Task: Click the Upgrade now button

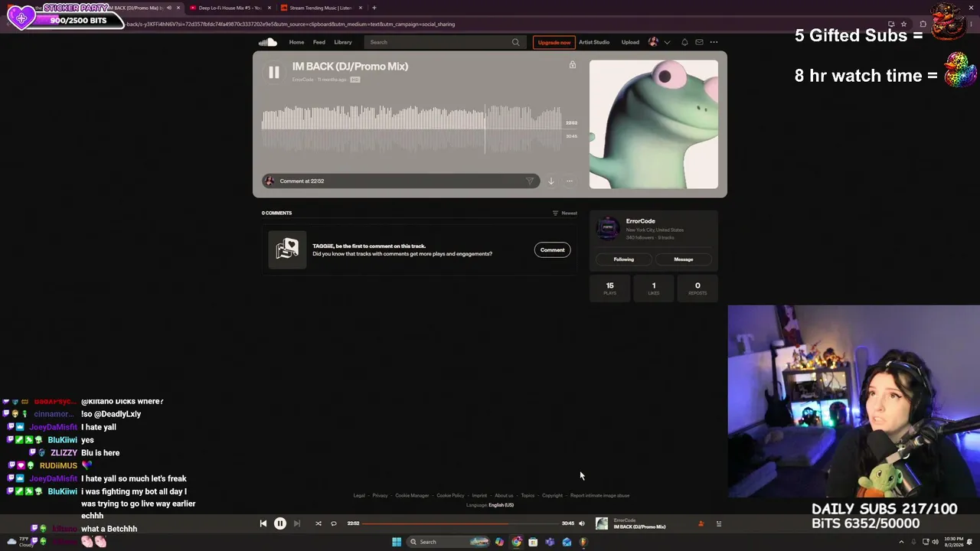Action: pyautogui.click(x=554, y=42)
